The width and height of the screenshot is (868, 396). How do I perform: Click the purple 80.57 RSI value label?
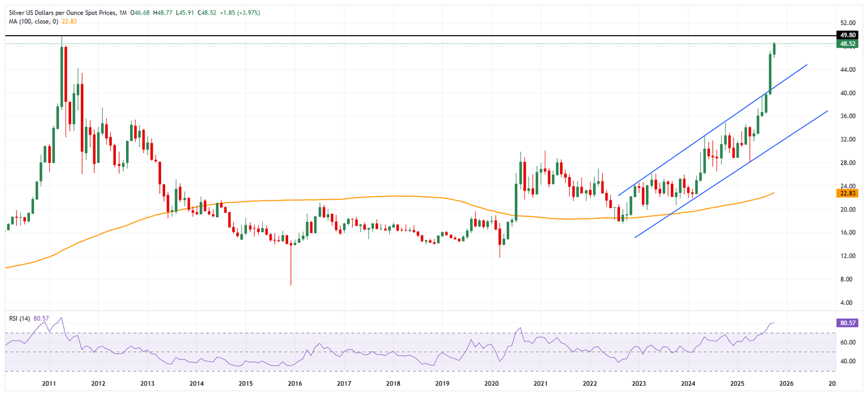coord(847,323)
